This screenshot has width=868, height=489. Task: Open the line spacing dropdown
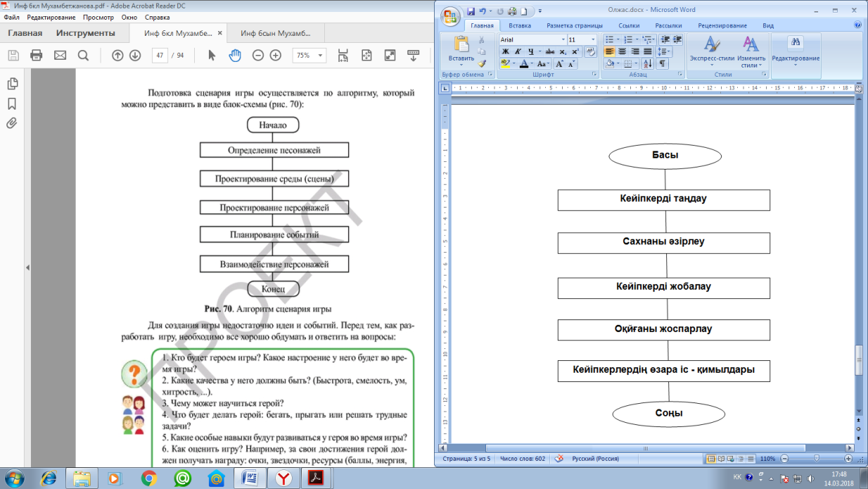664,51
